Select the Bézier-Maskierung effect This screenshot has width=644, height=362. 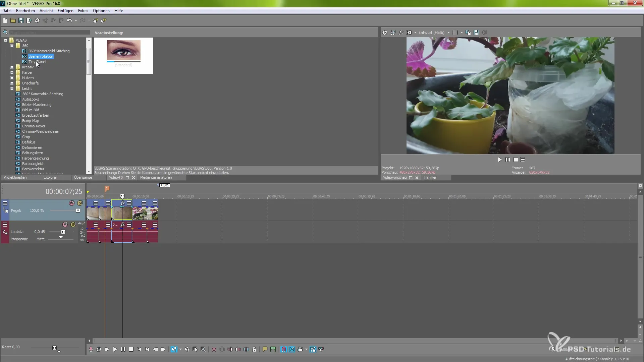point(37,105)
